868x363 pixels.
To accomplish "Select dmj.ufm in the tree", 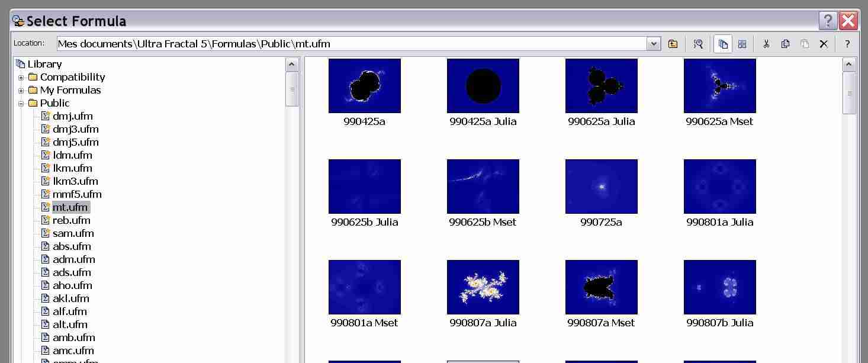I will pyautogui.click(x=72, y=116).
